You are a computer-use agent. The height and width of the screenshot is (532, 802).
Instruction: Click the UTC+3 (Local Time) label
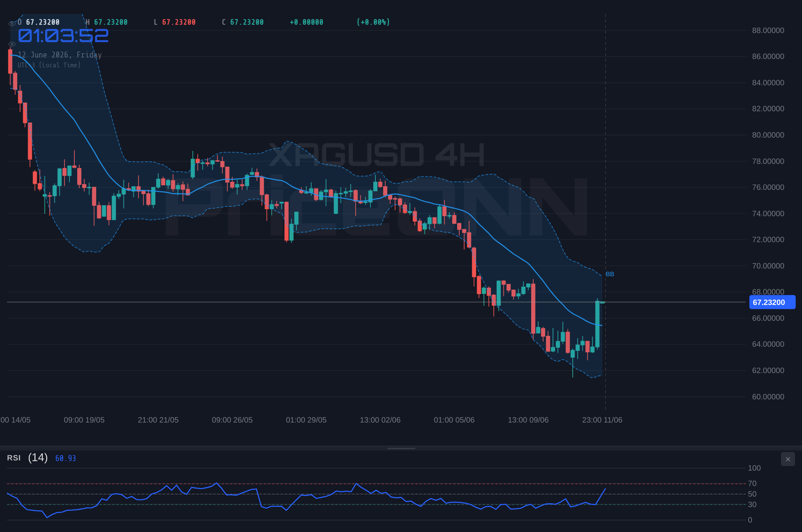pos(49,65)
